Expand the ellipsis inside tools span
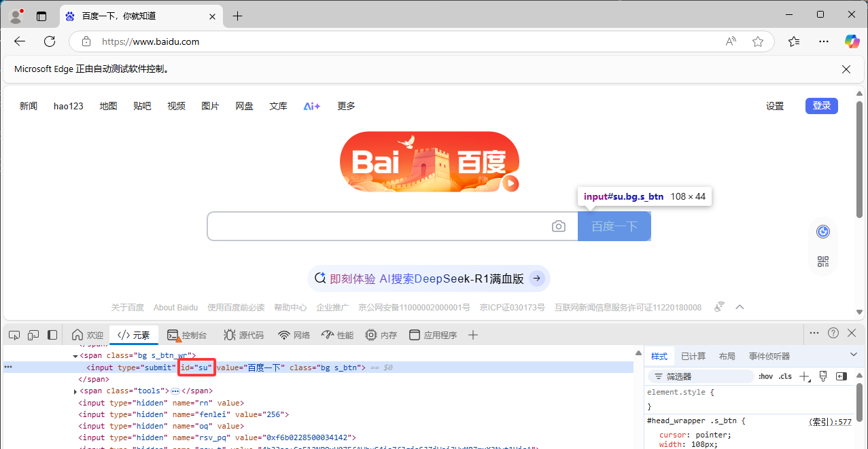Viewport: 868px width, 449px height. coord(175,391)
